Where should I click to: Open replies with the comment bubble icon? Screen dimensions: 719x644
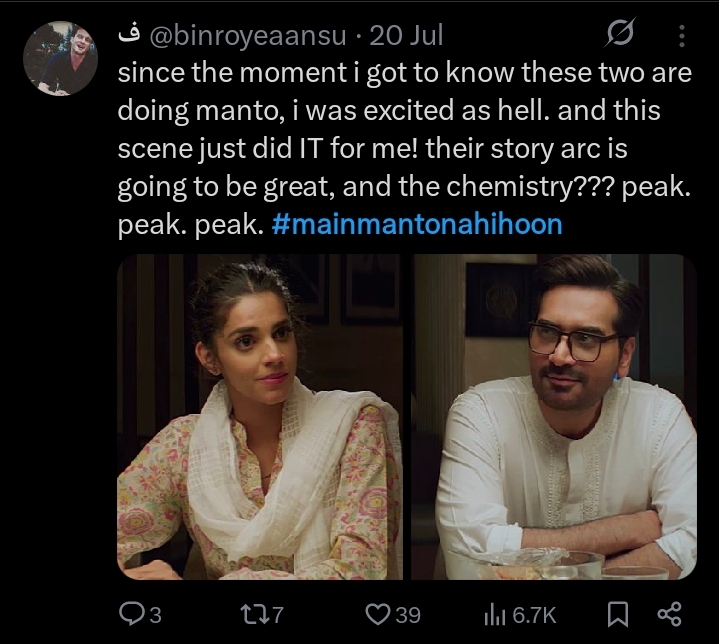[x=131, y=613]
